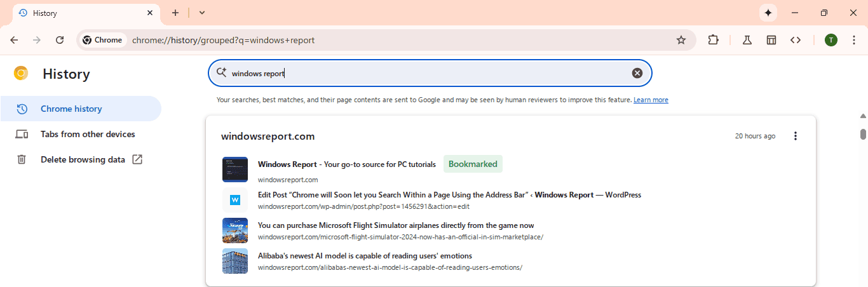Open the tab search dropdown arrow

click(x=202, y=13)
